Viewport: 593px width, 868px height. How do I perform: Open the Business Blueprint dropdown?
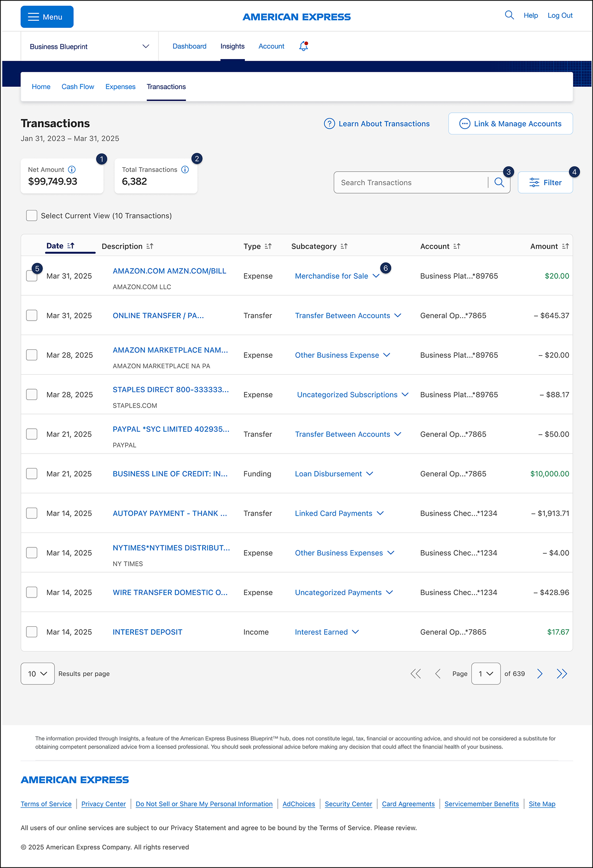(x=89, y=46)
